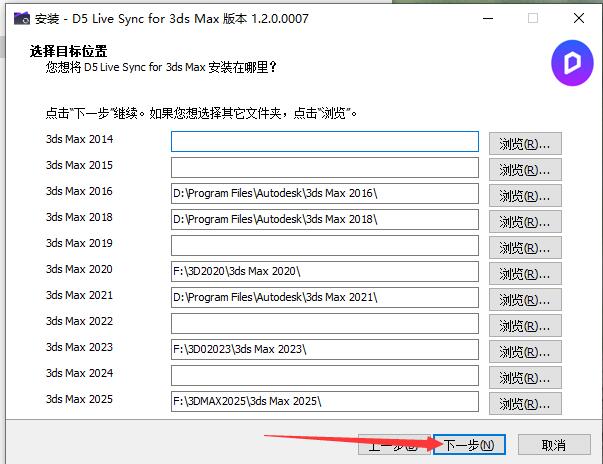Click the 3ds Max 2024 path field

[x=325, y=376]
